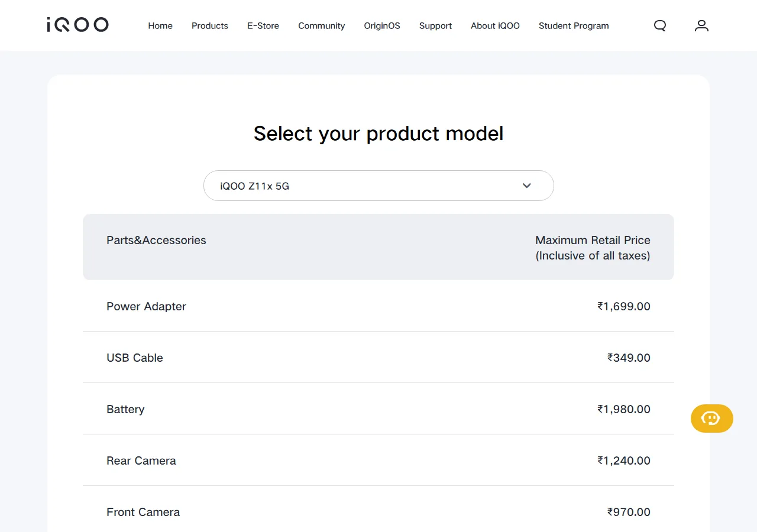Click the iQOO logo

point(77,25)
